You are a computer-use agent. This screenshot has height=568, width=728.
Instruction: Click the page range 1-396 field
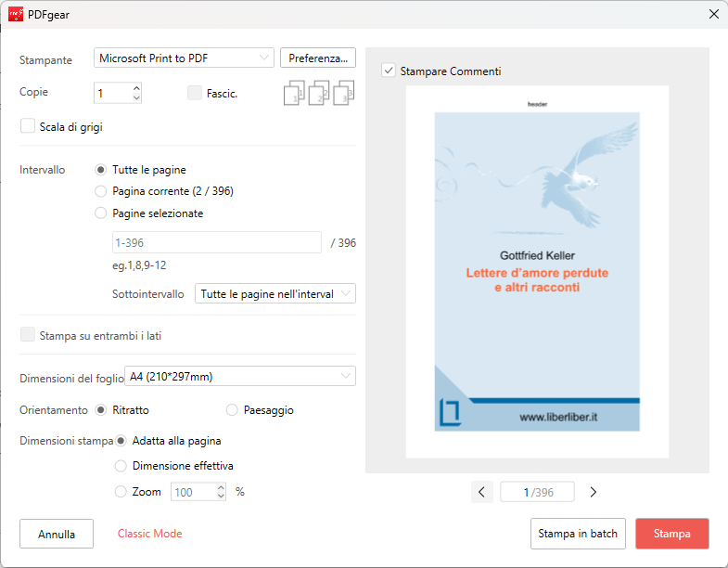click(217, 242)
